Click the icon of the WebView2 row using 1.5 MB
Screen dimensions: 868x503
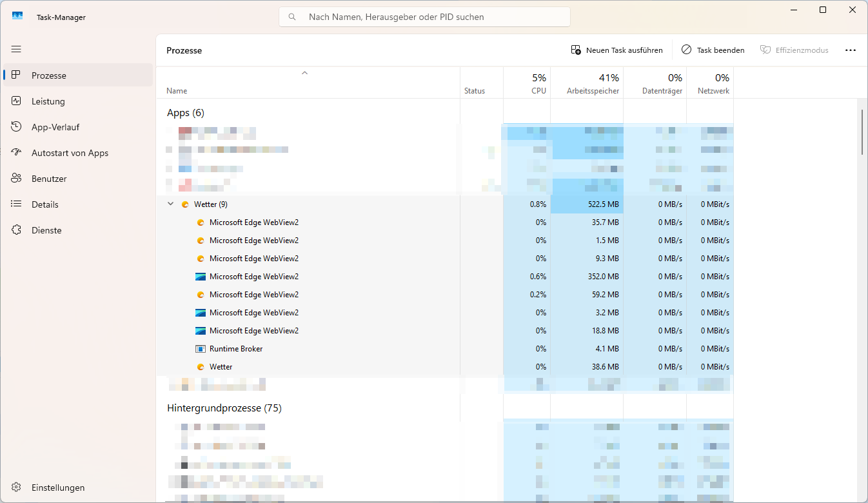(x=201, y=241)
